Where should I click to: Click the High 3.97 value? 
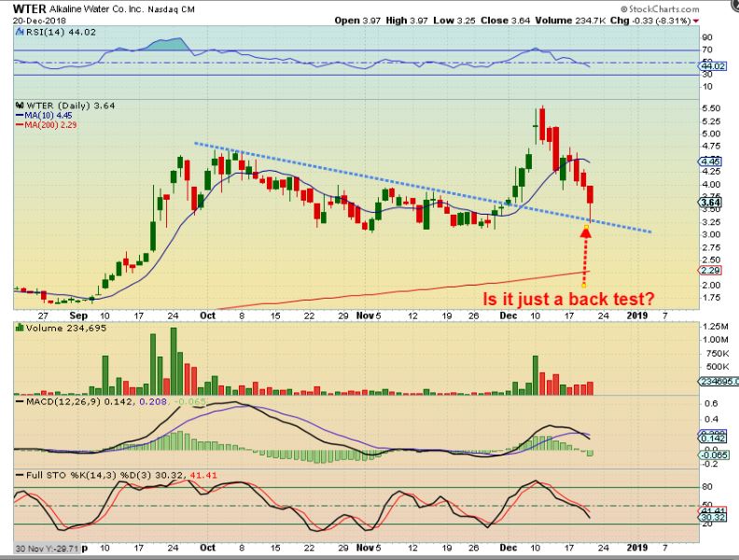407,21
